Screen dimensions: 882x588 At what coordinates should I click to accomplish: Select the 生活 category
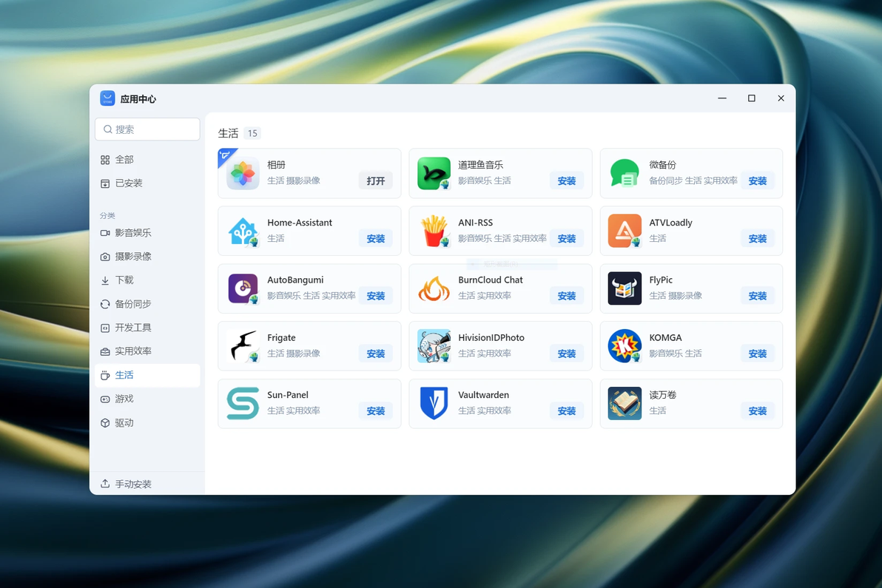coord(147,375)
